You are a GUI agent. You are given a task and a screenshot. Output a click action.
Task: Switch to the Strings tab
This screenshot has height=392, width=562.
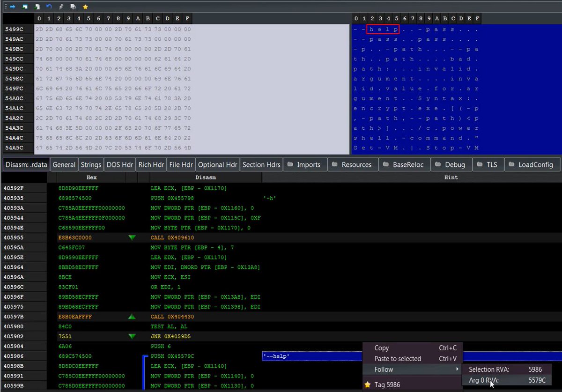(91, 164)
